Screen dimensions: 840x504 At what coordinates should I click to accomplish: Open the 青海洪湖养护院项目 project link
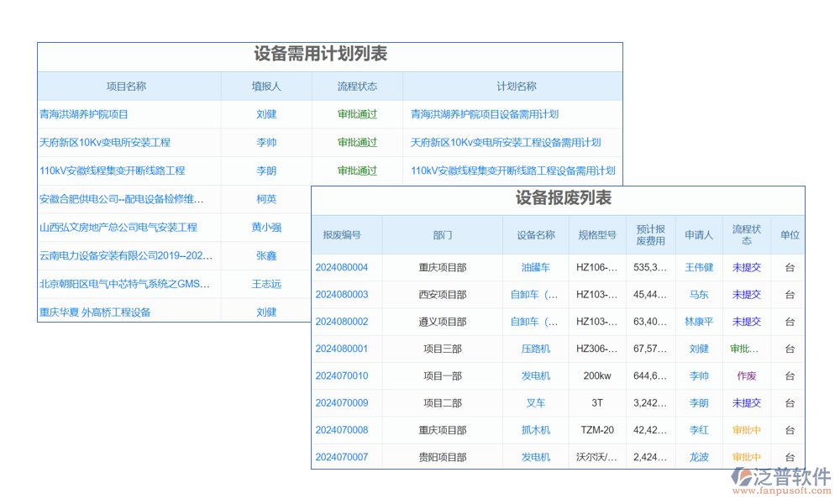tap(84, 114)
